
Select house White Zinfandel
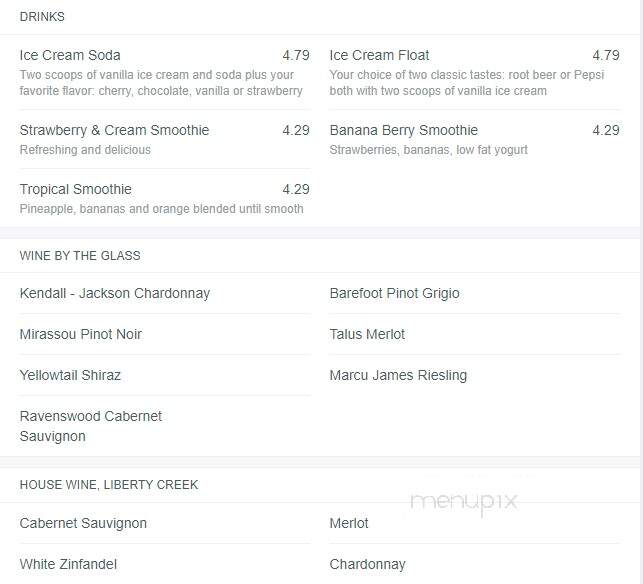click(68, 564)
